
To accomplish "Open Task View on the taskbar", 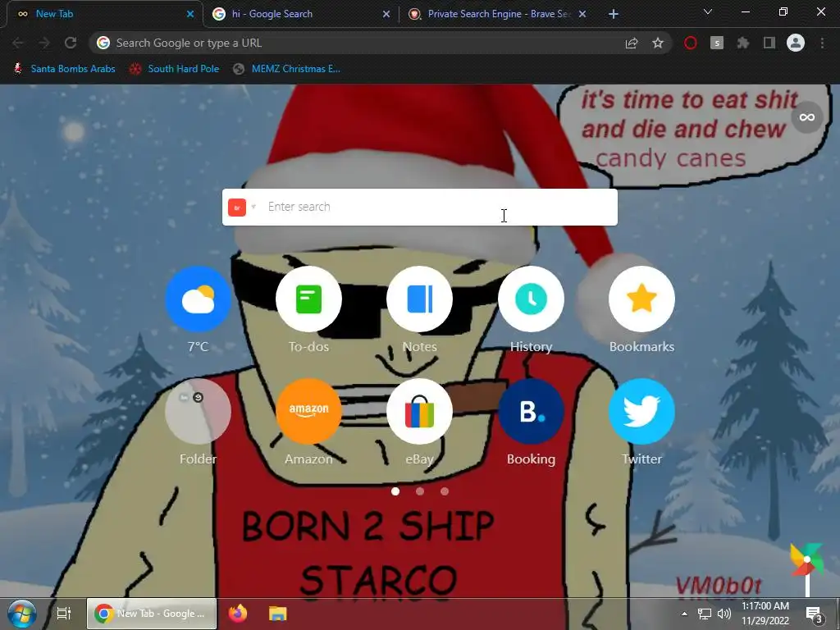I will 64,614.
